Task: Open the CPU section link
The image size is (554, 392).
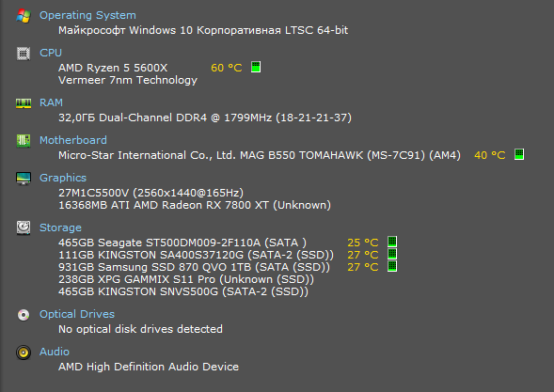Action: [51, 53]
